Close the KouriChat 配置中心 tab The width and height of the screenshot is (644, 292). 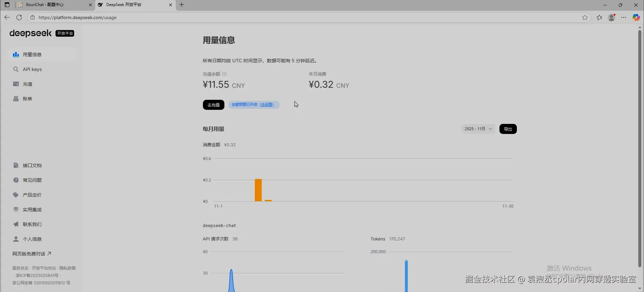90,5
